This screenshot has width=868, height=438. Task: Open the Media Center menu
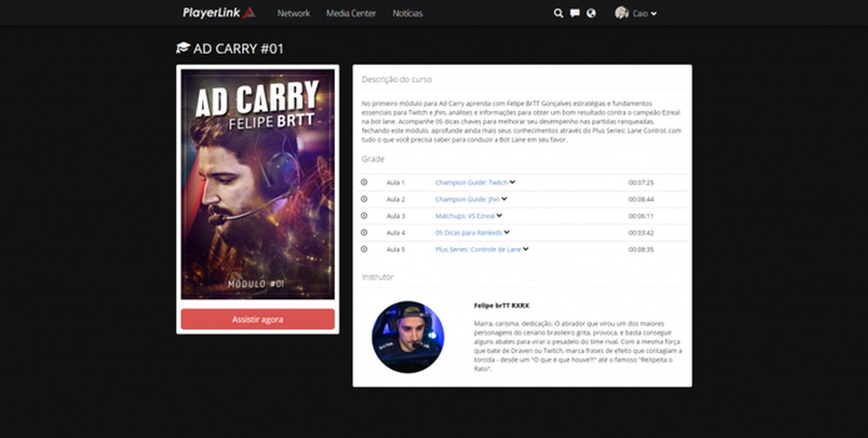coord(351,13)
